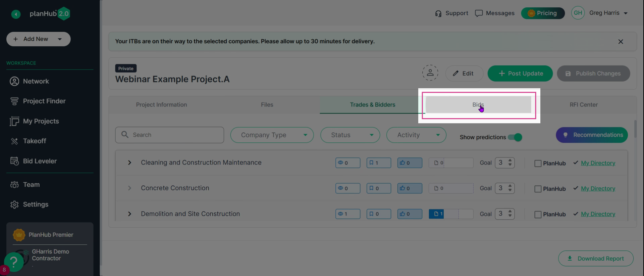Click Edit project button

coord(464,74)
